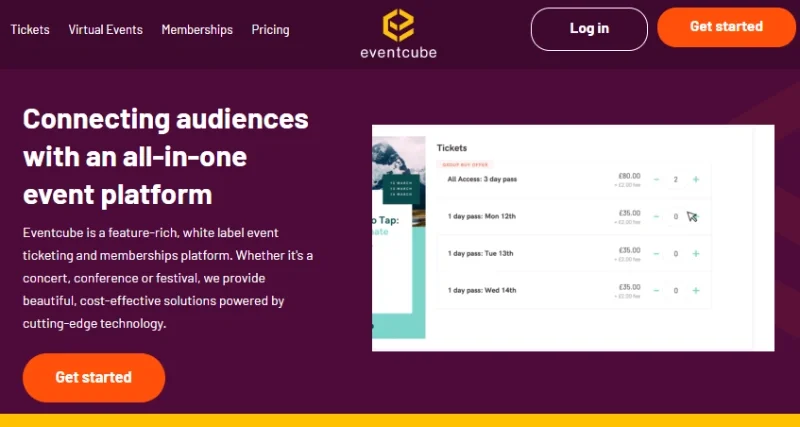Viewport: 800px width, 427px height.
Task: Click the Wed 14th quantity field
Action: click(x=676, y=291)
